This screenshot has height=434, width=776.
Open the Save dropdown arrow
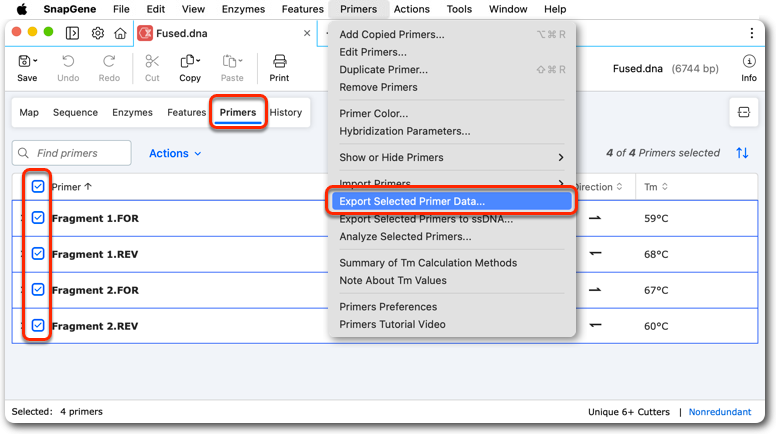[x=35, y=61]
